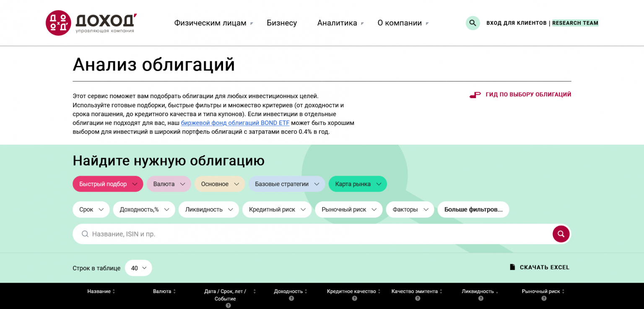
Task: Click the Excel file download icon
Action: tap(512, 267)
